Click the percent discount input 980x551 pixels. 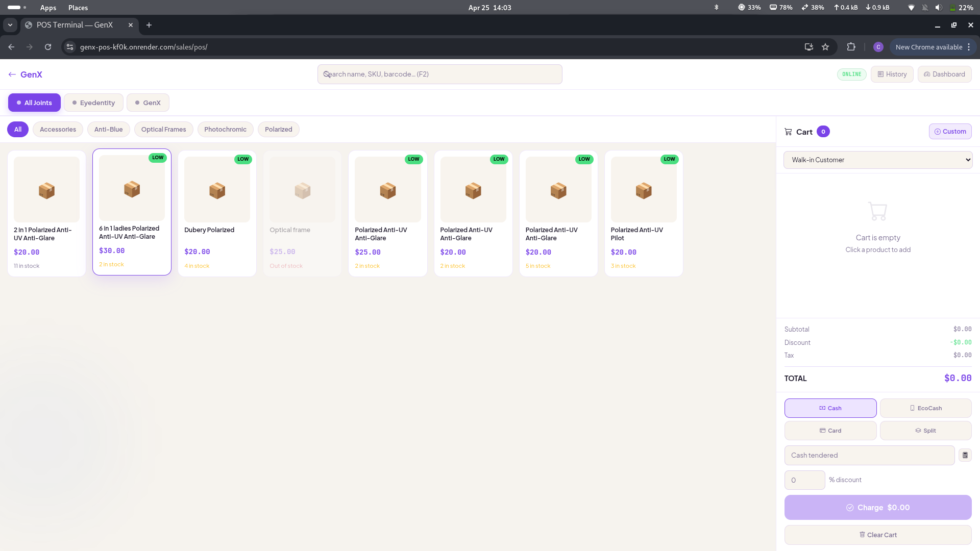point(804,480)
